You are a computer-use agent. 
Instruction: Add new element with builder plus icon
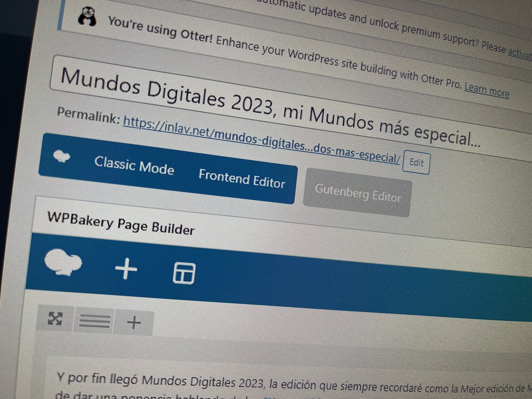[x=126, y=269]
